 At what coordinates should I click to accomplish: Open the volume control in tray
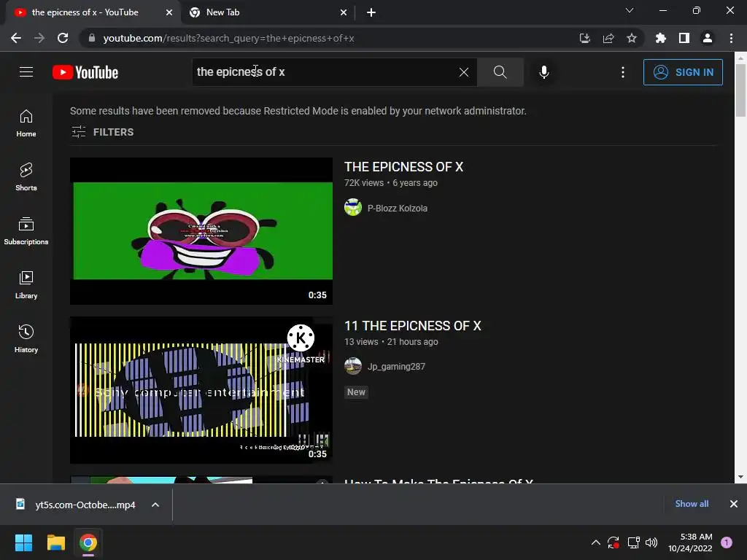pyautogui.click(x=651, y=542)
